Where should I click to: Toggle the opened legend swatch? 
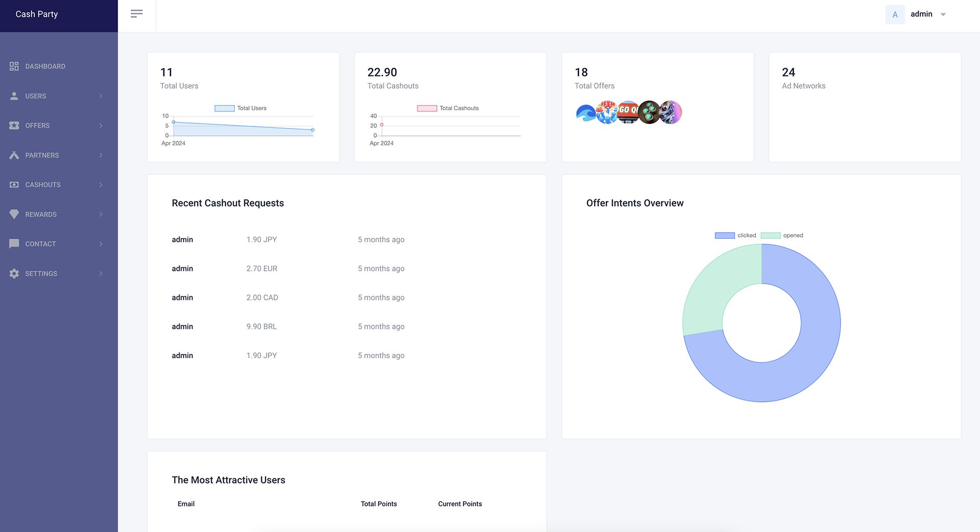771,235
